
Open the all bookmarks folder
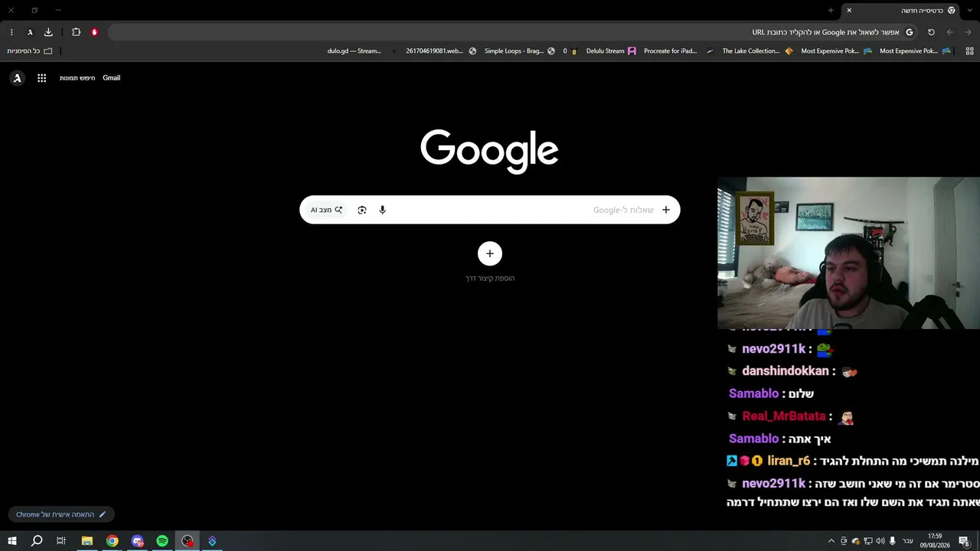point(30,51)
